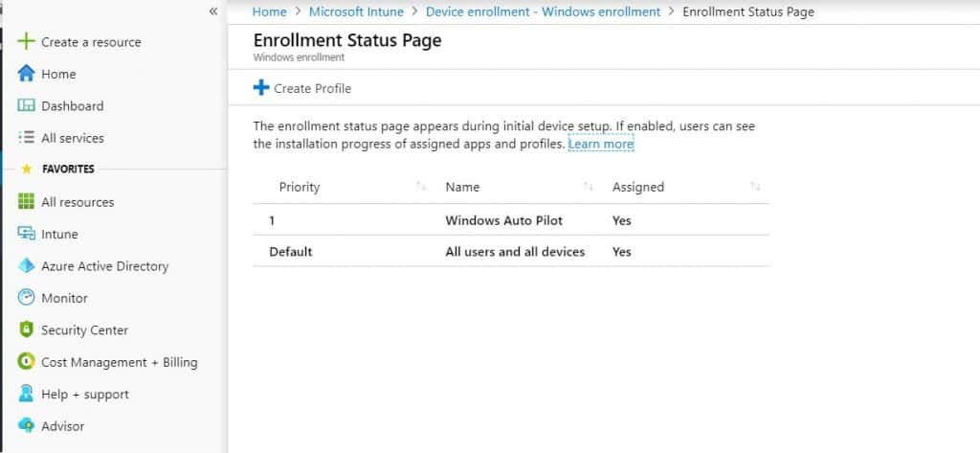Sort the table by the Assigned column arrows
The width and height of the screenshot is (980, 453).
tap(755, 187)
